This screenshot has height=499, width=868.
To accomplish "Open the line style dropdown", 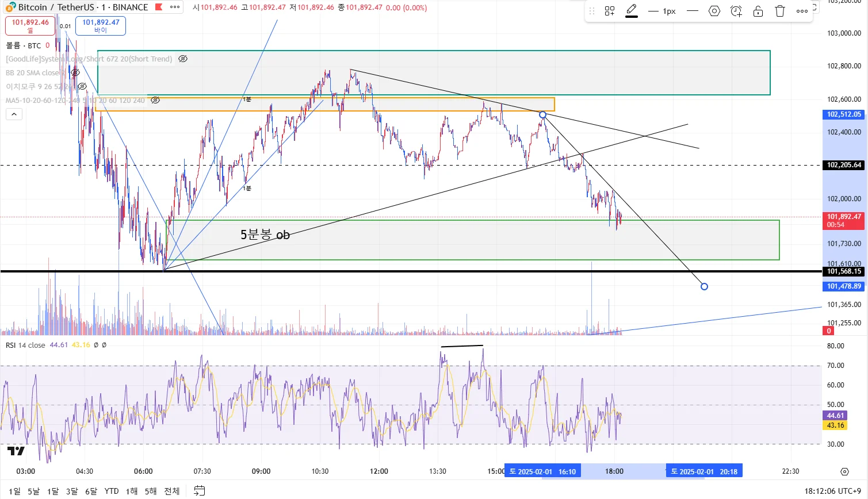I will (x=693, y=11).
